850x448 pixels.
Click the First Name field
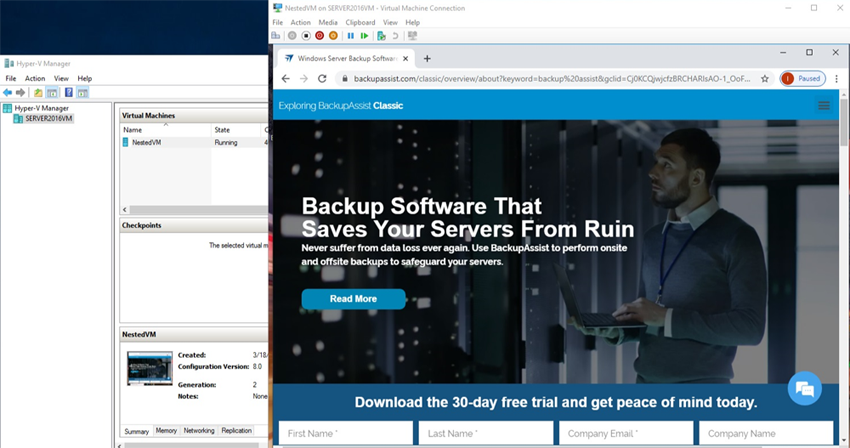click(x=346, y=433)
